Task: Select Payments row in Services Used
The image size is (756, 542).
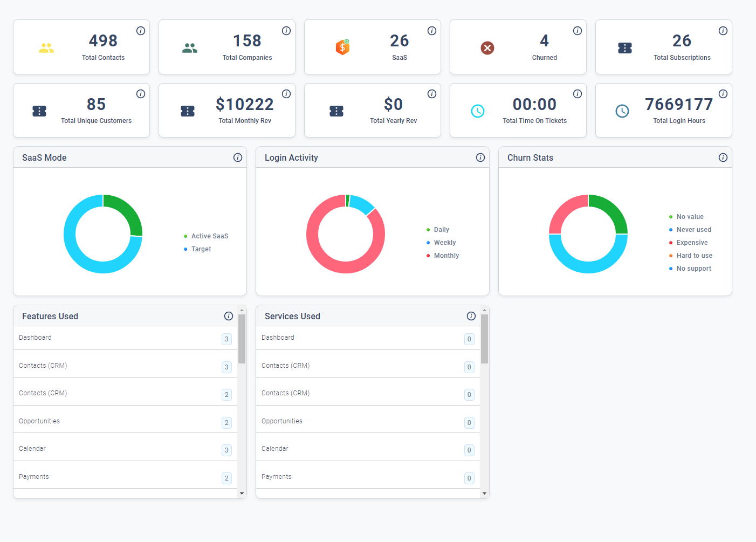Action: 368,476
